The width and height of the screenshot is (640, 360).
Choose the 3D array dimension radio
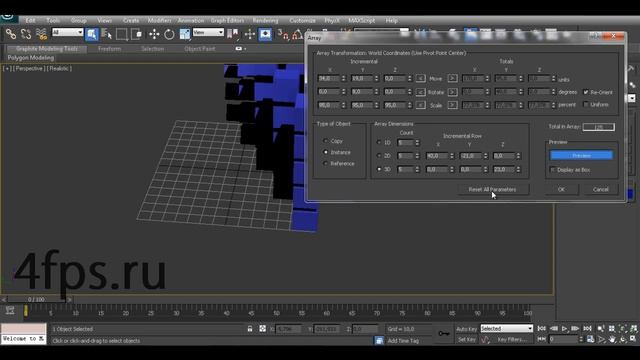(379, 169)
